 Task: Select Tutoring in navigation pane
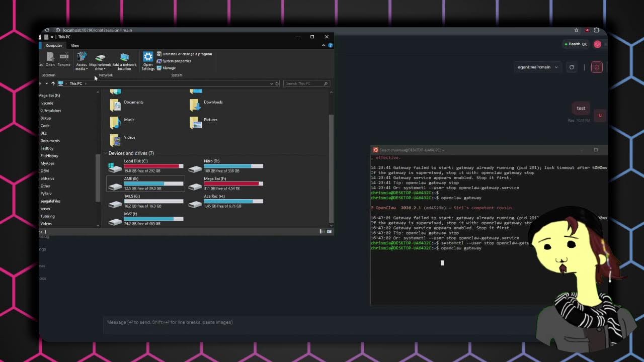pos(47,216)
